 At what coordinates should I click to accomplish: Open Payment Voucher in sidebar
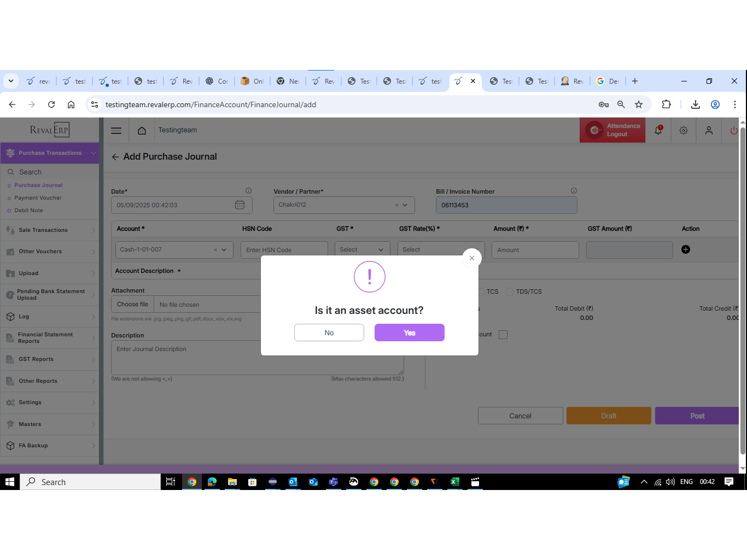click(x=38, y=198)
